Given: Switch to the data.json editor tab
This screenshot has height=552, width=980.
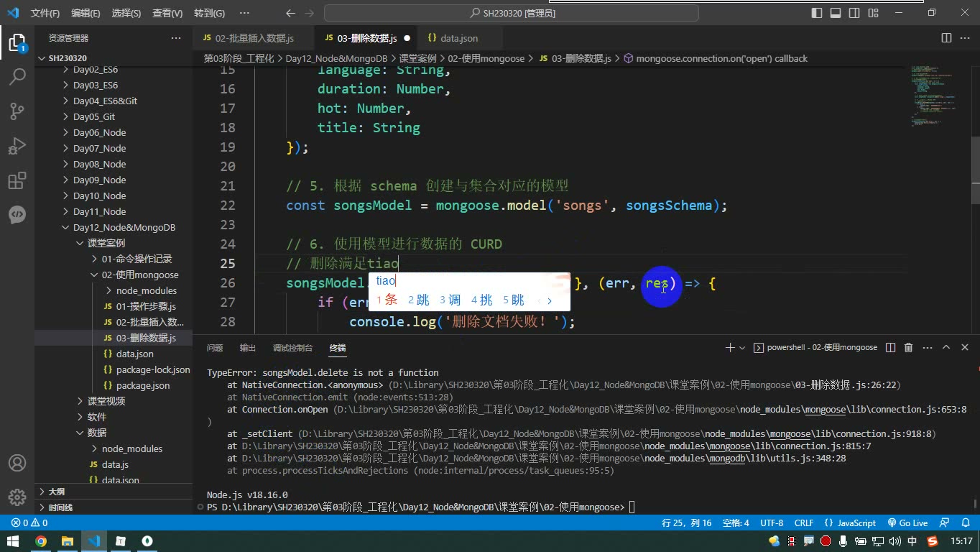Looking at the screenshot, I should click(458, 38).
